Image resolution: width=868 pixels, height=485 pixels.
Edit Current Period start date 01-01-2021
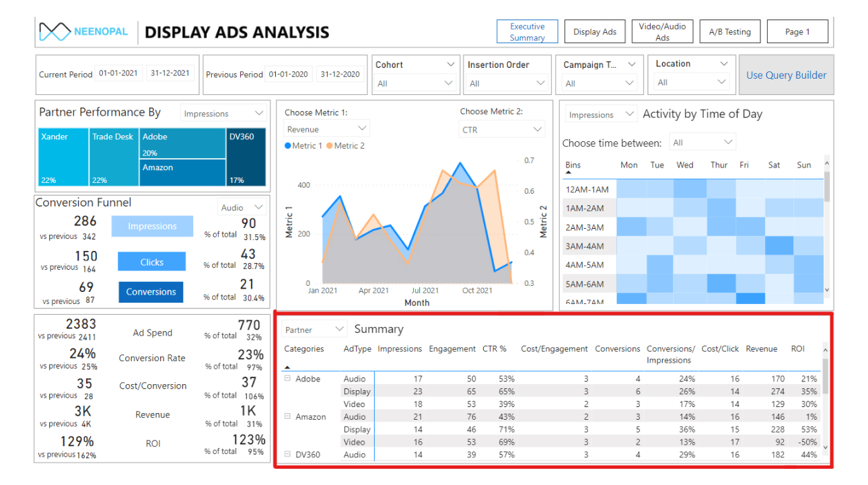(x=118, y=73)
